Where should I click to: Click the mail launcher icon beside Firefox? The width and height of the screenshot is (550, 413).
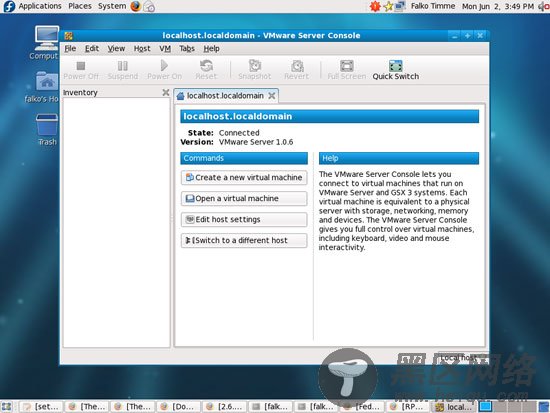(149, 6)
